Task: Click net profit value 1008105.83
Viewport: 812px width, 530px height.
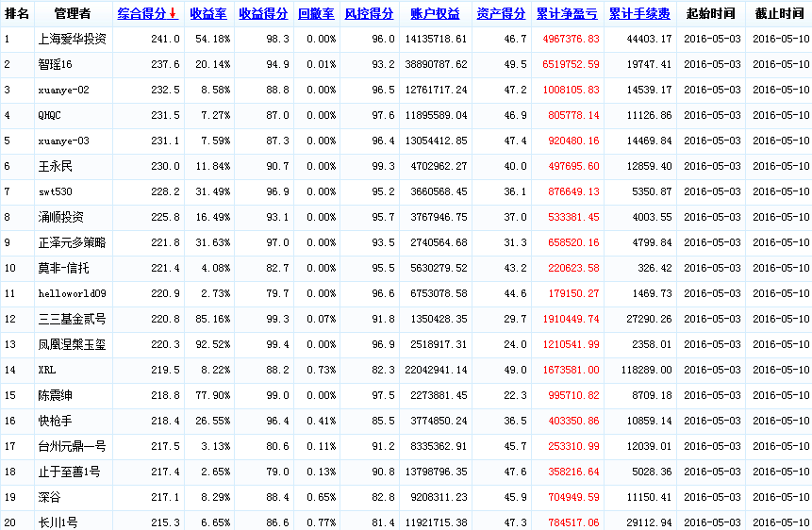Action: pyautogui.click(x=571, y=90)
